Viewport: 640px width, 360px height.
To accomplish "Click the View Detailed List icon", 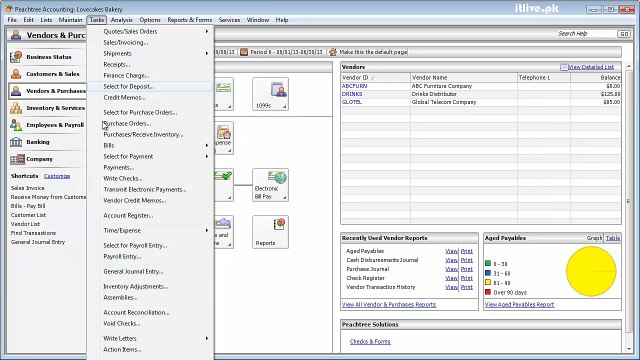I will (x=564, y=67).
